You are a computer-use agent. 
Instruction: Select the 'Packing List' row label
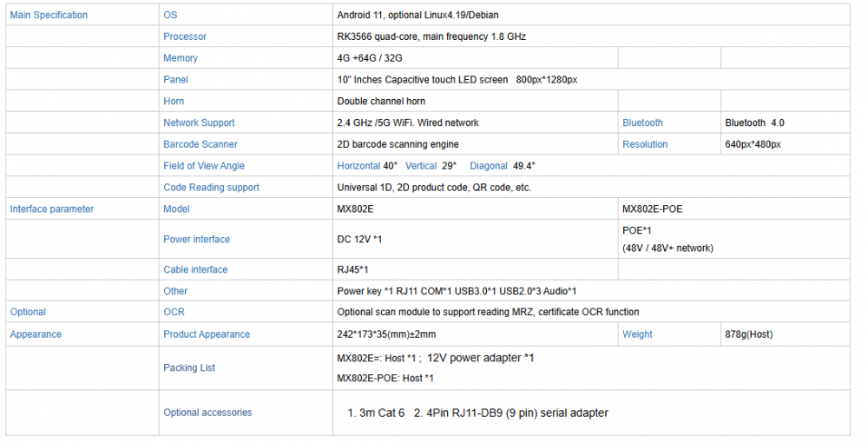pos(189,367)
